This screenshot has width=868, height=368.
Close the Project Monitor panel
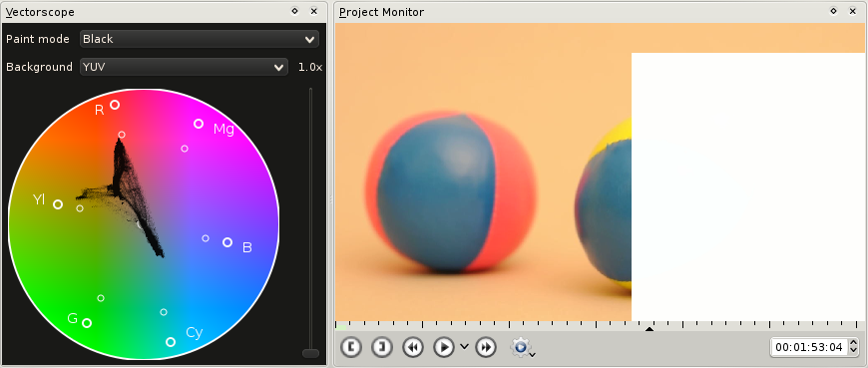[x=852, y=11]
